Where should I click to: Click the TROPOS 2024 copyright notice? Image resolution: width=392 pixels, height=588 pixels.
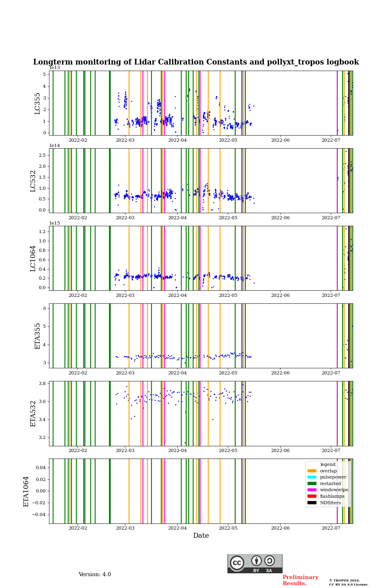click(x=348, y=582)
